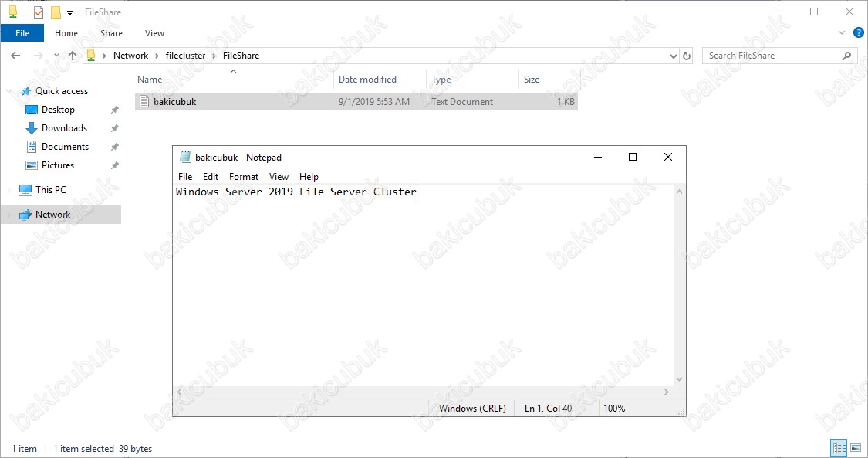Open Explorer help via blue question icon
The width and height of the screenshot is (868, 458).
click(858, 32)
